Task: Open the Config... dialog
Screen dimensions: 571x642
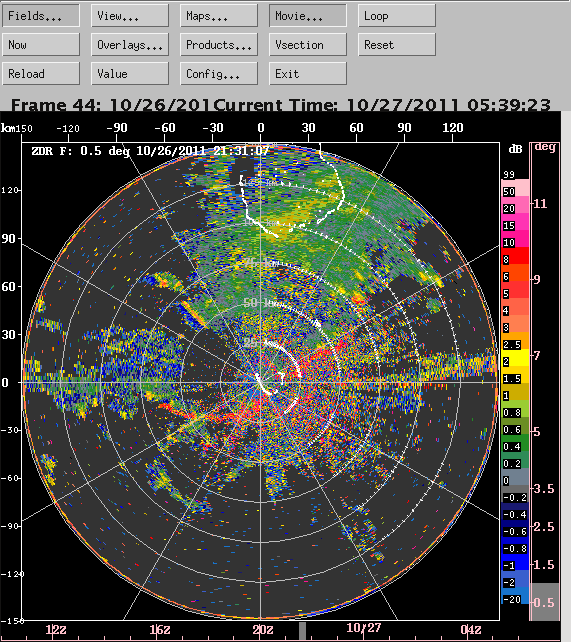Action: tap(219, 74)
